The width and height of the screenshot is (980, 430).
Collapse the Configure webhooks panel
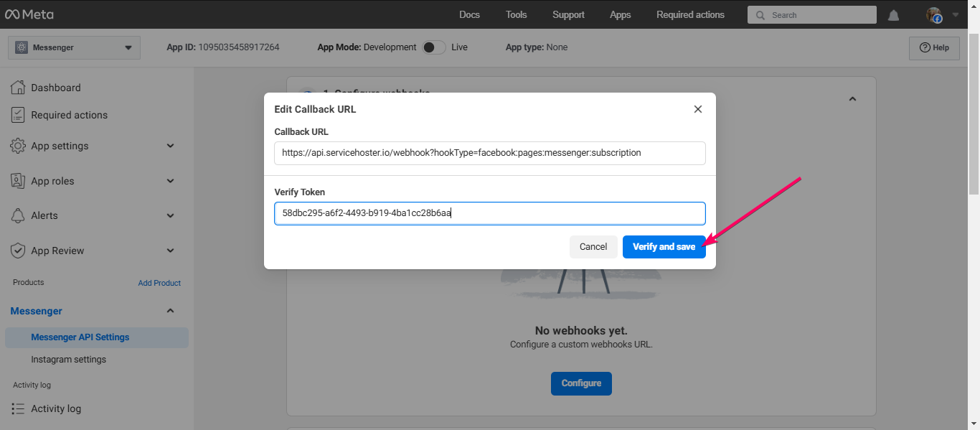click(852, 99)
